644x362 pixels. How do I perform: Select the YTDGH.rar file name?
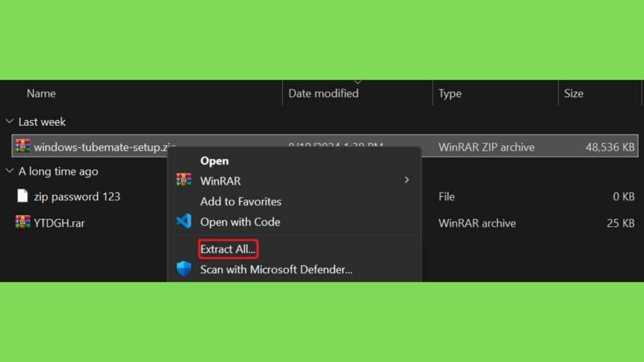59,223
